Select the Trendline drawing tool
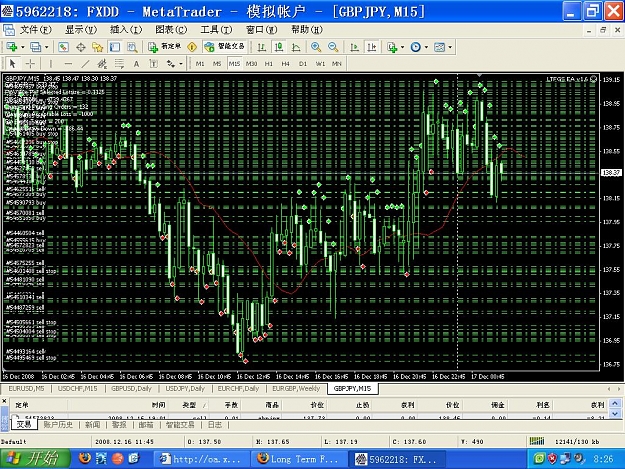 point(85,63)
